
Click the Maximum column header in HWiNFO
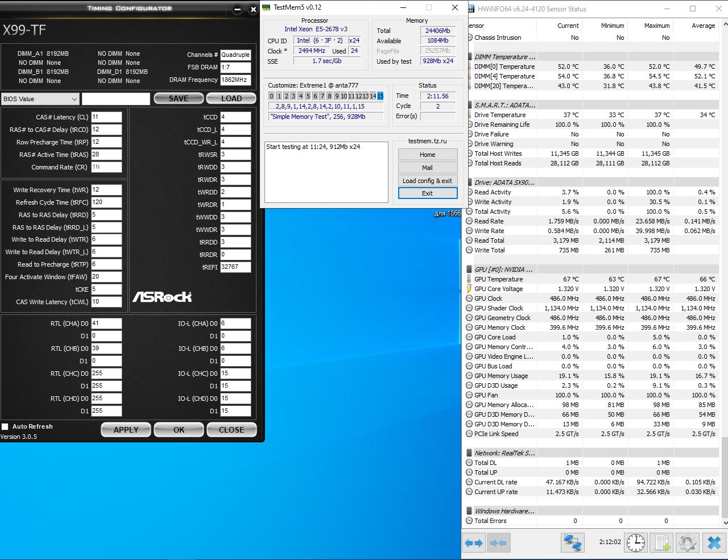(657, 26)
